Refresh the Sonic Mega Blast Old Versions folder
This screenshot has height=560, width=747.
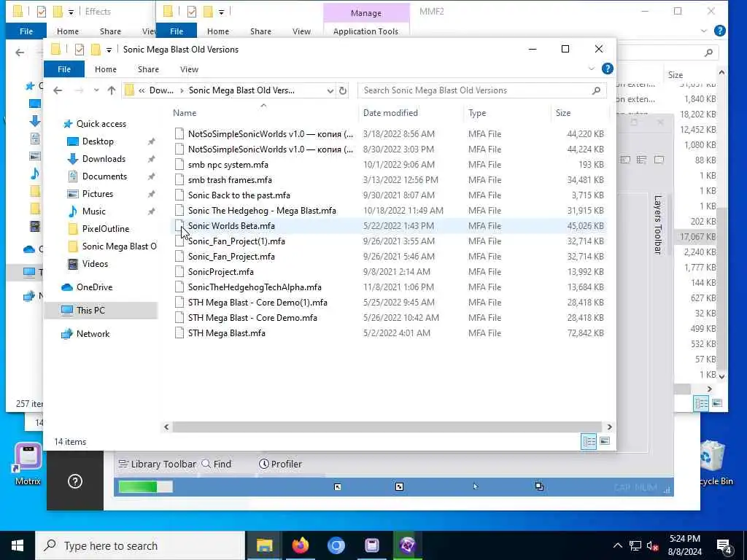pyautogui.click(x=343, y=90)
